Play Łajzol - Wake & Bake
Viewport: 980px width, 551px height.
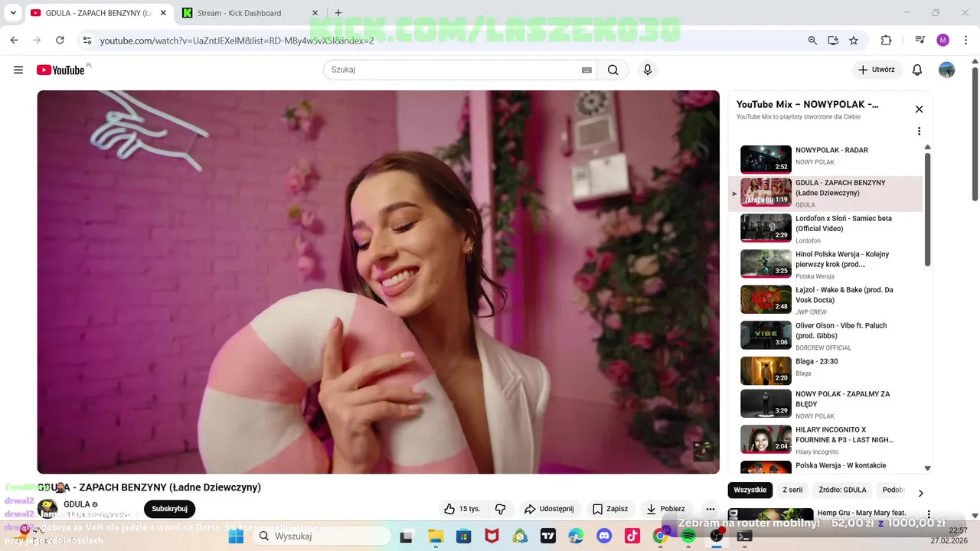(827, 300)
